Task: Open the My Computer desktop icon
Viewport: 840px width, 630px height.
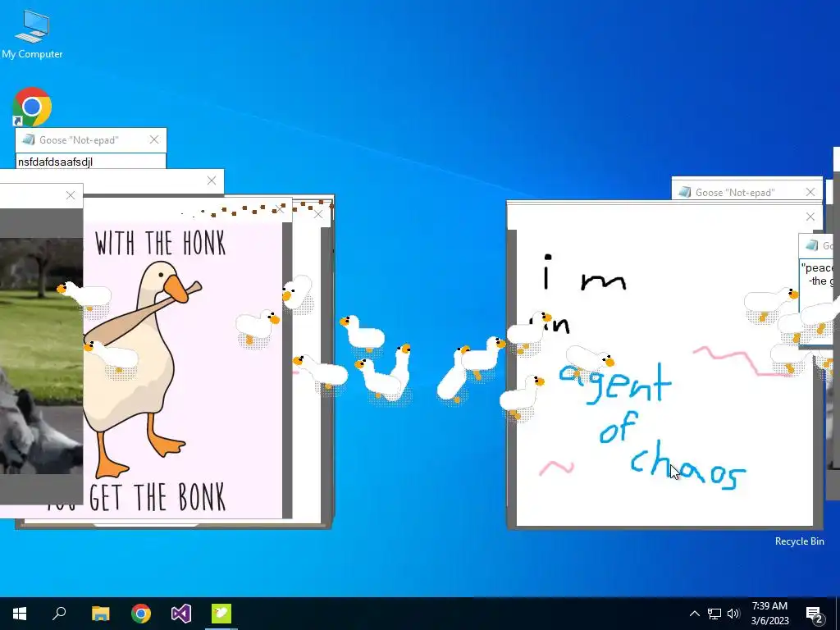Action: tap(32, 34)
